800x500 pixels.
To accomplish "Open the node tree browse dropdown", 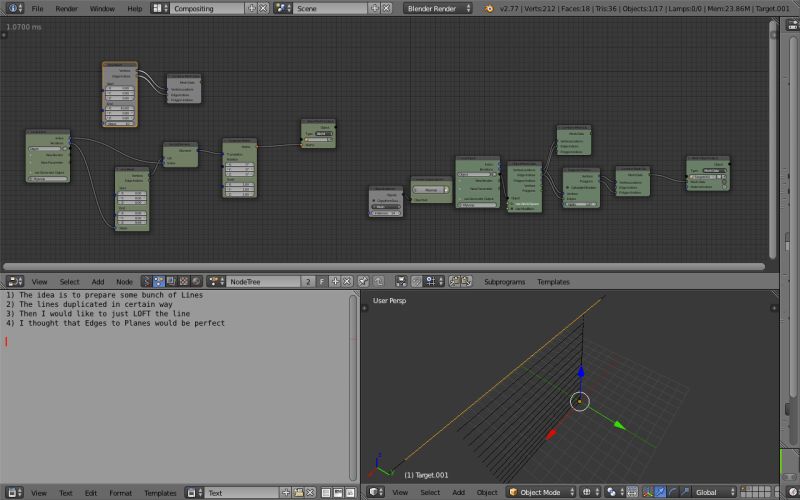I will 216,281.
